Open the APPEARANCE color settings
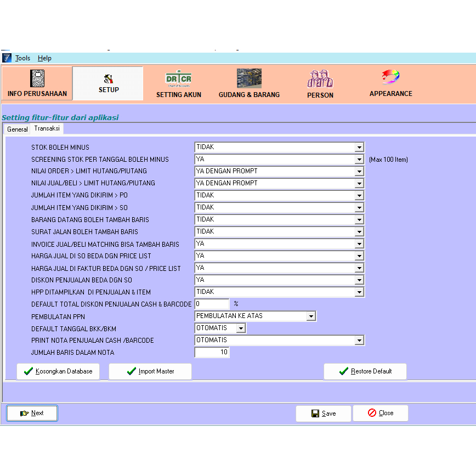The image size is (476, 476). point(390,83)
